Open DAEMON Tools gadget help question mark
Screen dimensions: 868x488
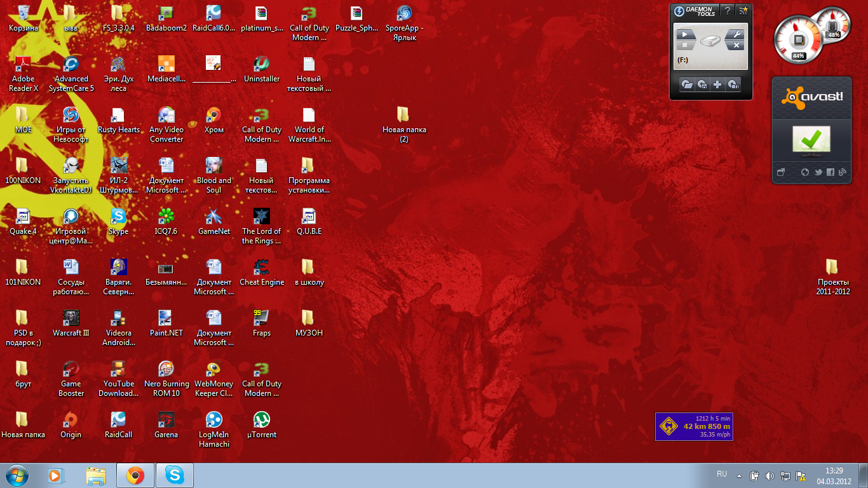pos(727,11)
